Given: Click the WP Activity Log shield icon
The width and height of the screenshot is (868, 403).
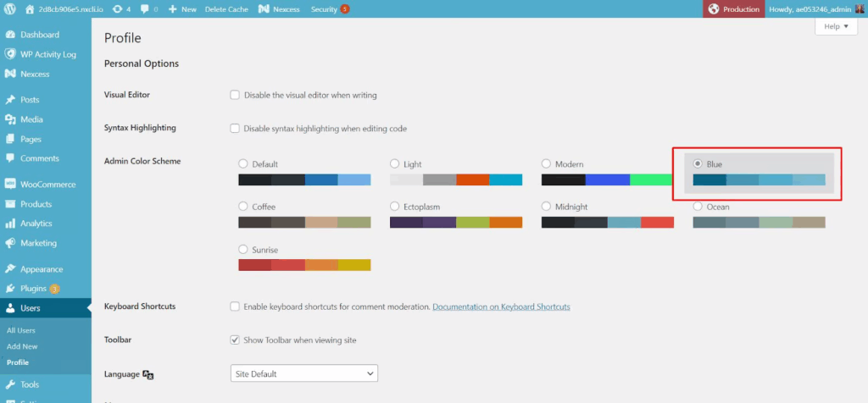Looking at the screenshot, I should (x=10, y=54).
